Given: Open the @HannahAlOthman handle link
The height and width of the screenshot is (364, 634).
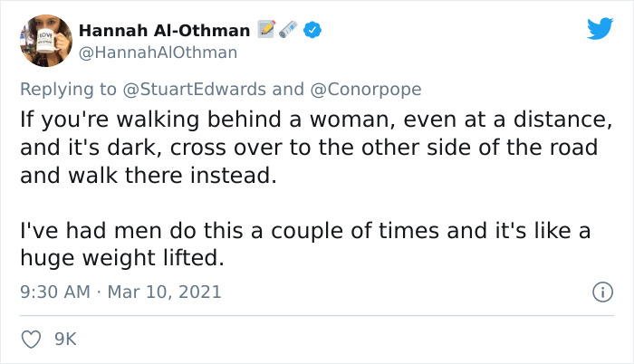Looking at the screenshot, I should pyautogui.click(x=158, y=53).
